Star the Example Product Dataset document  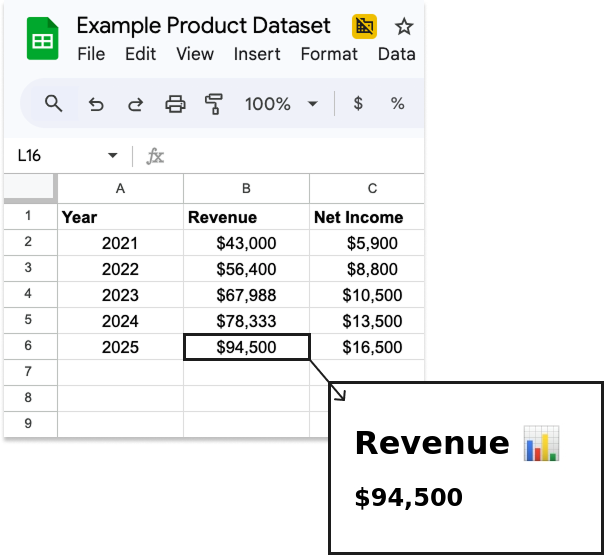(404, 26)
